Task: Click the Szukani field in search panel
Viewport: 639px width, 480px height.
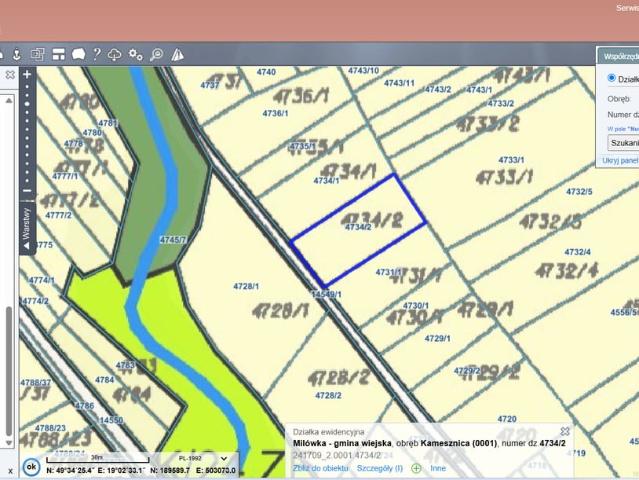Action: 624,143
